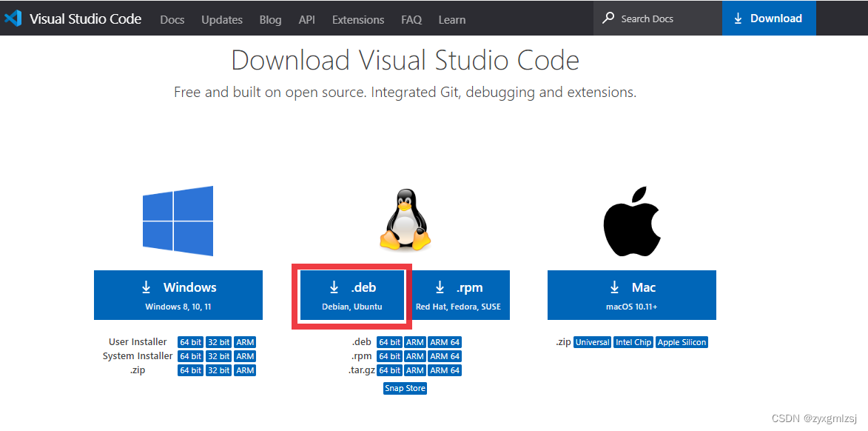Select Mac Apple Silicon build

[x=682, y=342]
